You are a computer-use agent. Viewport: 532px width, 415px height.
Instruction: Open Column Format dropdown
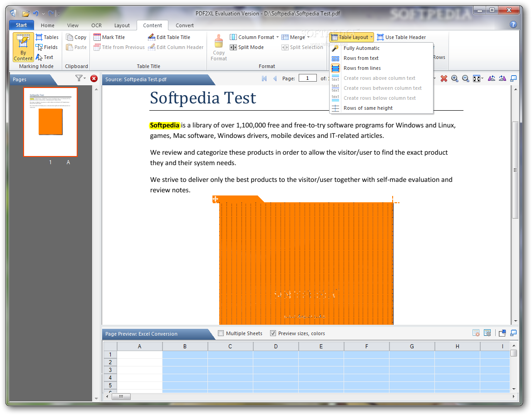(255, 37)
